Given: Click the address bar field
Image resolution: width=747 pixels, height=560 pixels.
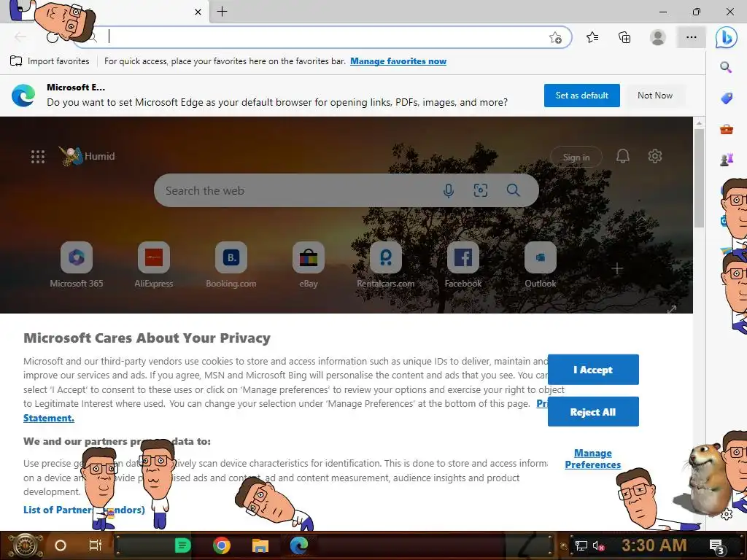Looking at the screenshot, I should coord(324,37).
